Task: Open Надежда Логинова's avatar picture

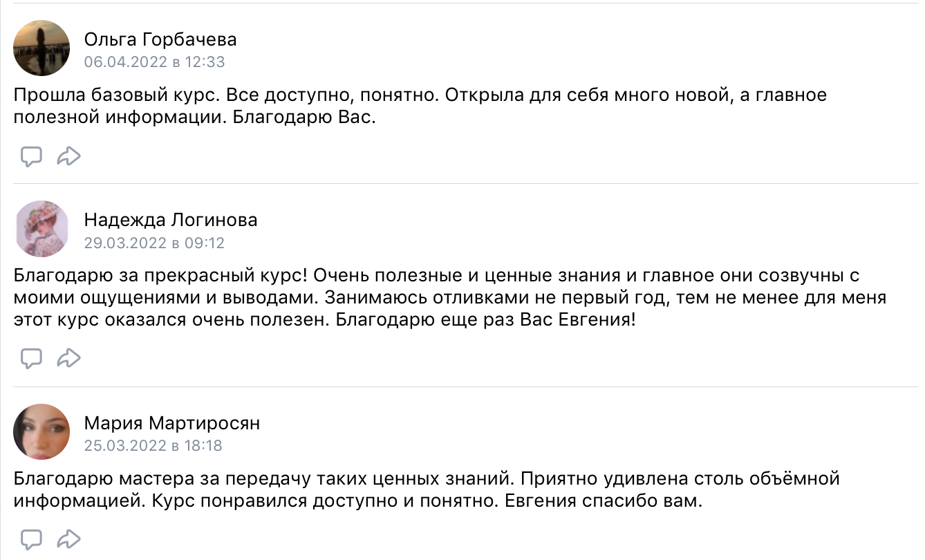Action: pyautogui.click(x=41, y=229)
